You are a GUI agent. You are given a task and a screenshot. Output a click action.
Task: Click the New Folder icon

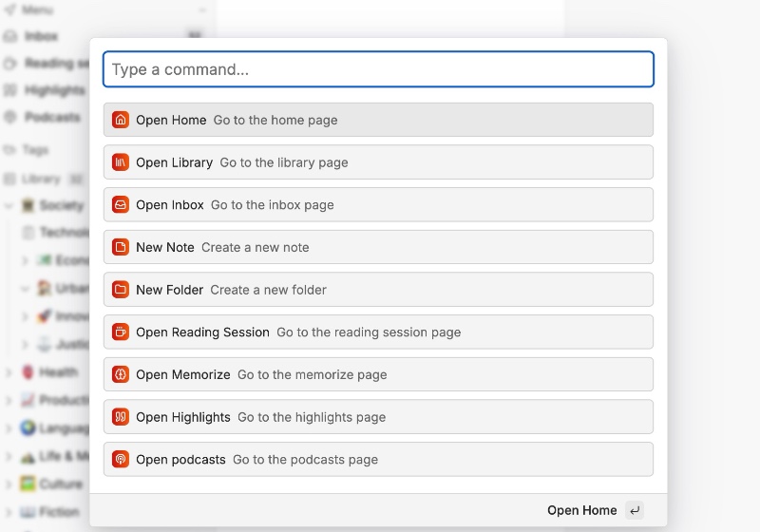(x=121, y=289)
